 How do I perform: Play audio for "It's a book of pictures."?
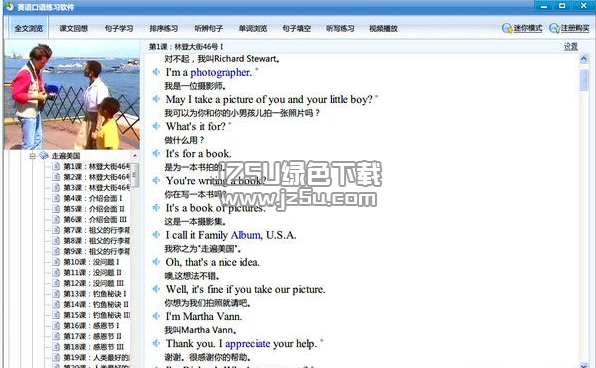[156, 208]
